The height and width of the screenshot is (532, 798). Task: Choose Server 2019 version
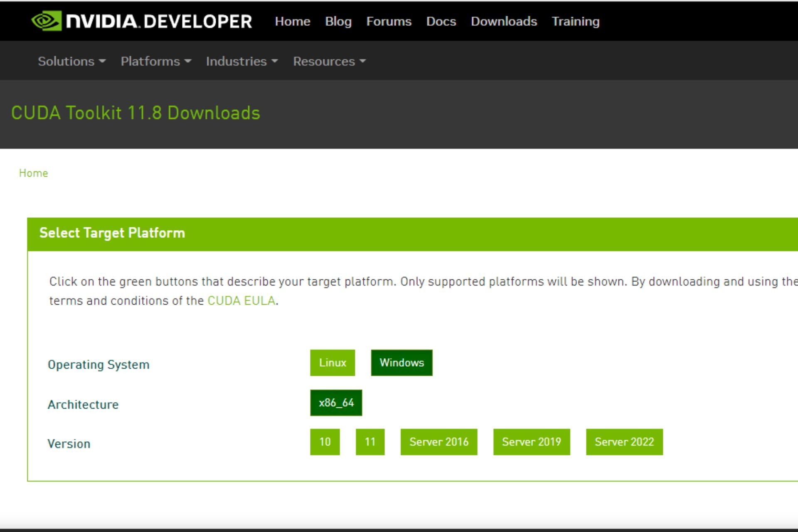pos(531,442)
